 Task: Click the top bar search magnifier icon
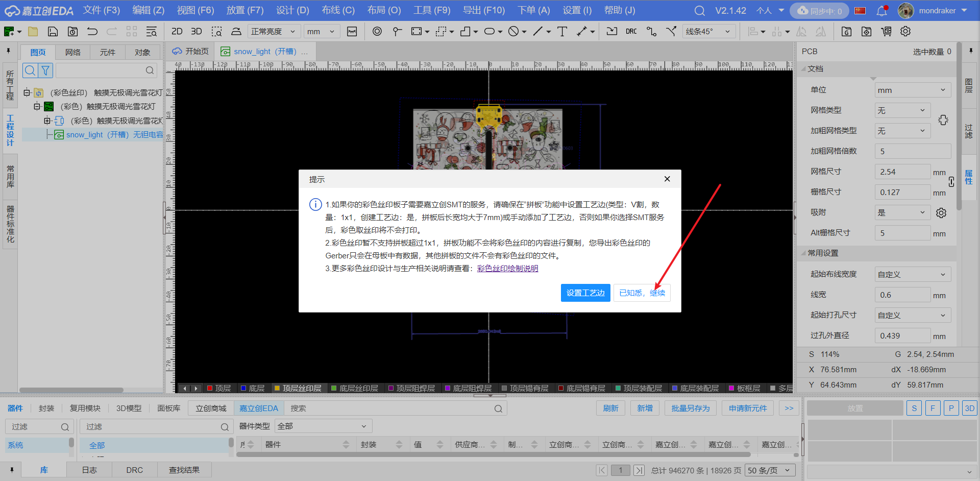click(700, 11)
